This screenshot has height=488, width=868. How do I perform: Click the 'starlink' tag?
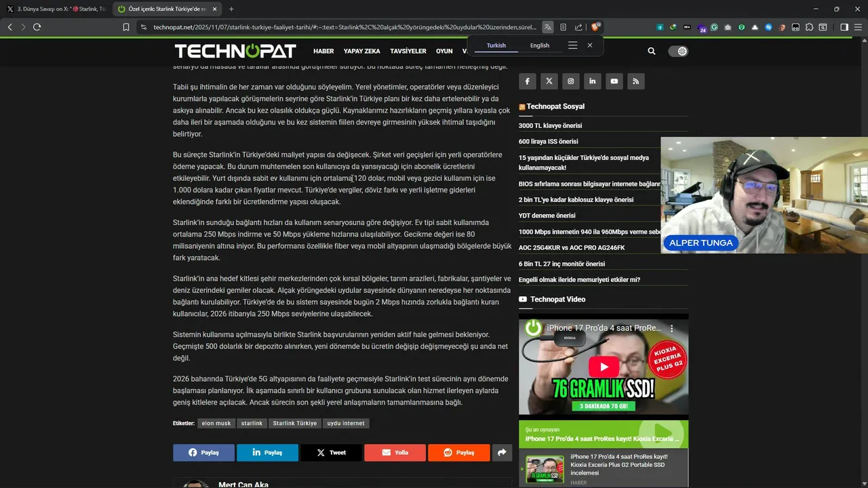tap(252, 423)
